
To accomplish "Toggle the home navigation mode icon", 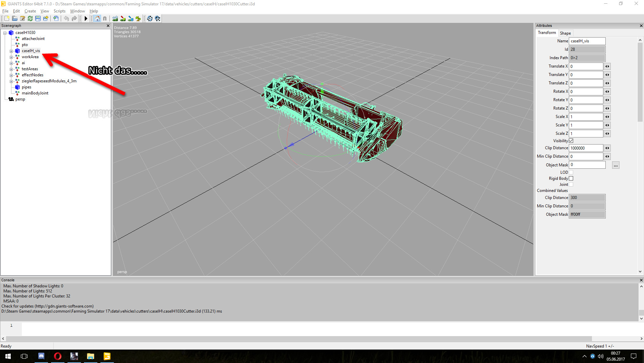I will [x=97, y=18].
